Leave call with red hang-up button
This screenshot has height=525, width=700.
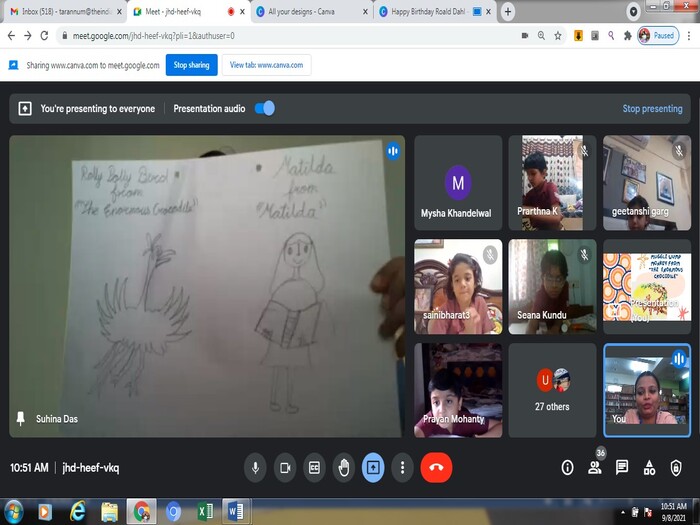click(x=436, y=467)
